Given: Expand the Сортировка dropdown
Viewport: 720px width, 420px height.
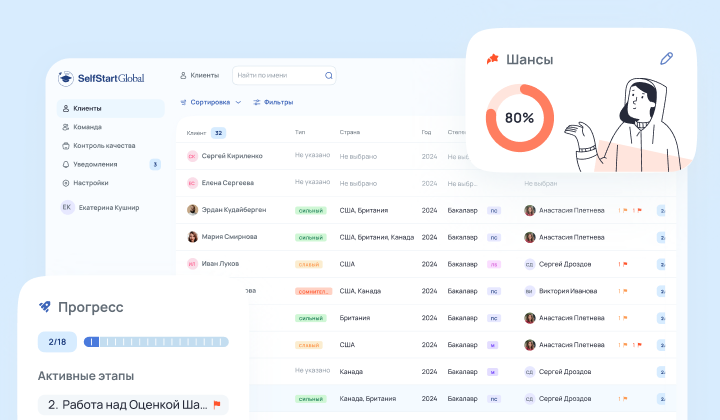Looking at the screenshot, I should 210,102.
